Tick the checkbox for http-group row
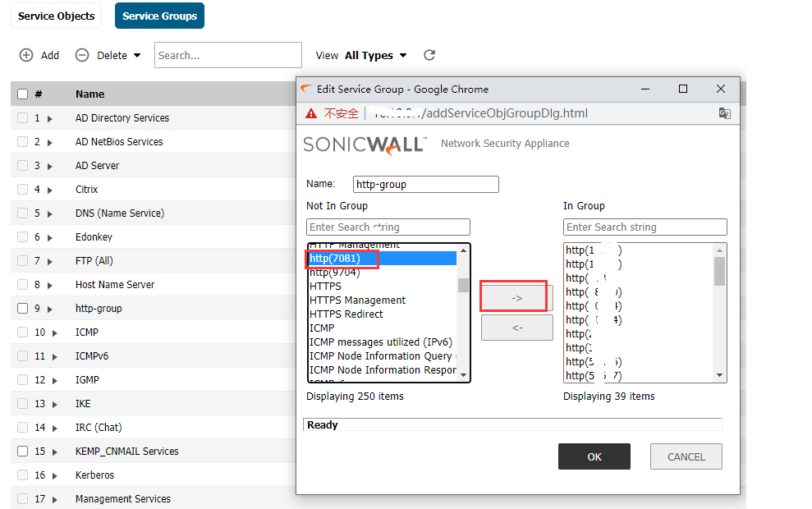The width and height of the screenshot is (812, 509). click(22, 309)
